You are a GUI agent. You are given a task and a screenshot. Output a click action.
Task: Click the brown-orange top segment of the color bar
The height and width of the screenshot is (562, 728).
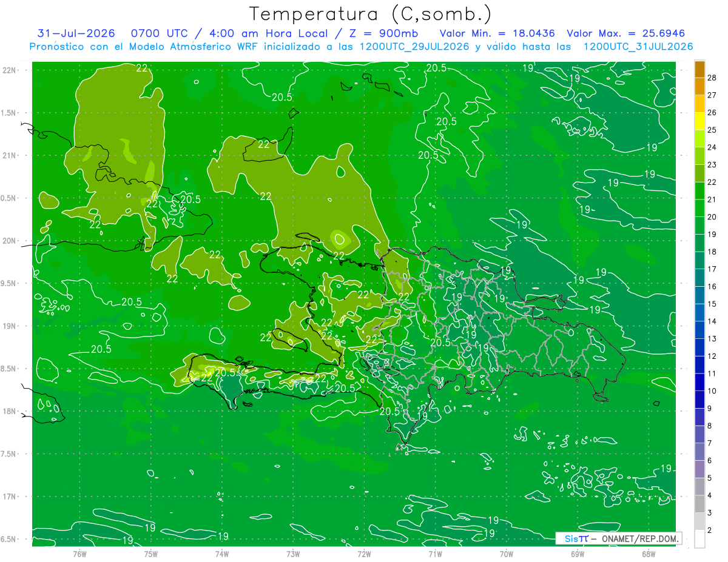coord(699,69)
